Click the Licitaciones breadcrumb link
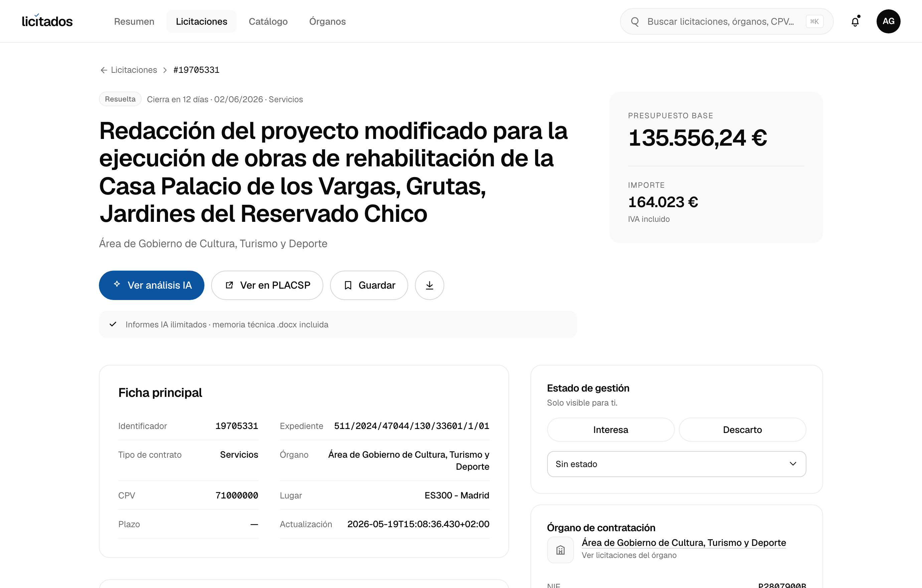 pyautogui.click(x=134, y=70)
